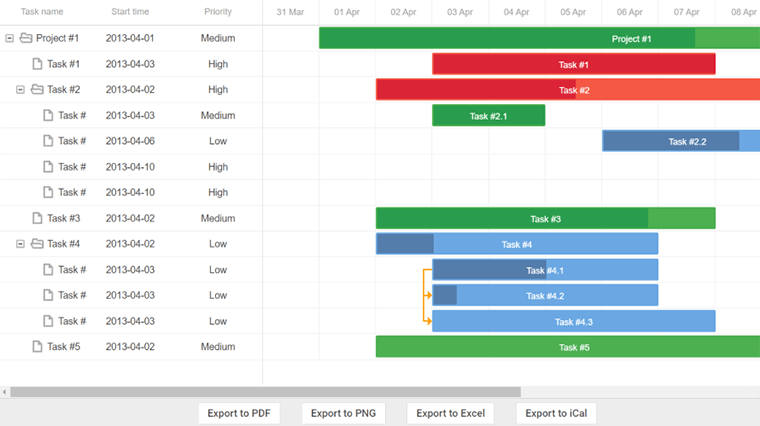Select the red Task #1 bar

(573, 64)
